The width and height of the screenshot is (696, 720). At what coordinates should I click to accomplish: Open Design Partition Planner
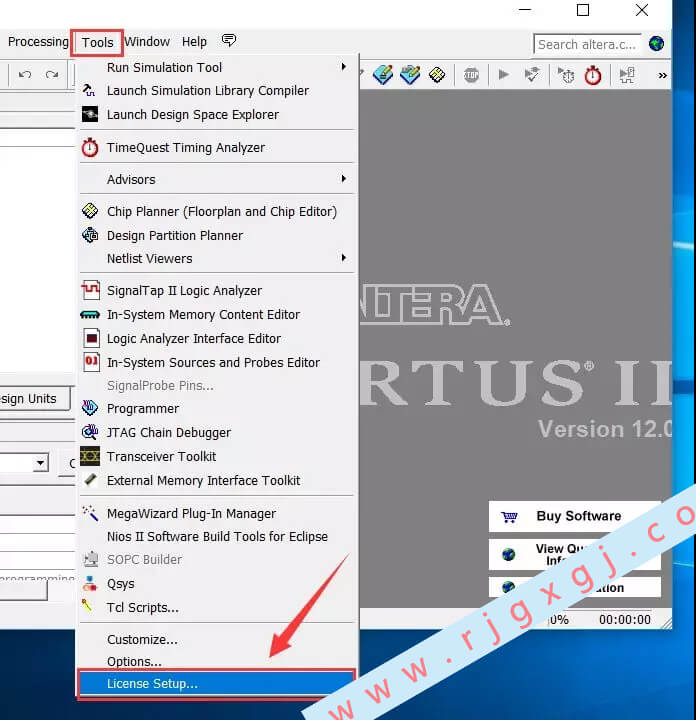217,236
